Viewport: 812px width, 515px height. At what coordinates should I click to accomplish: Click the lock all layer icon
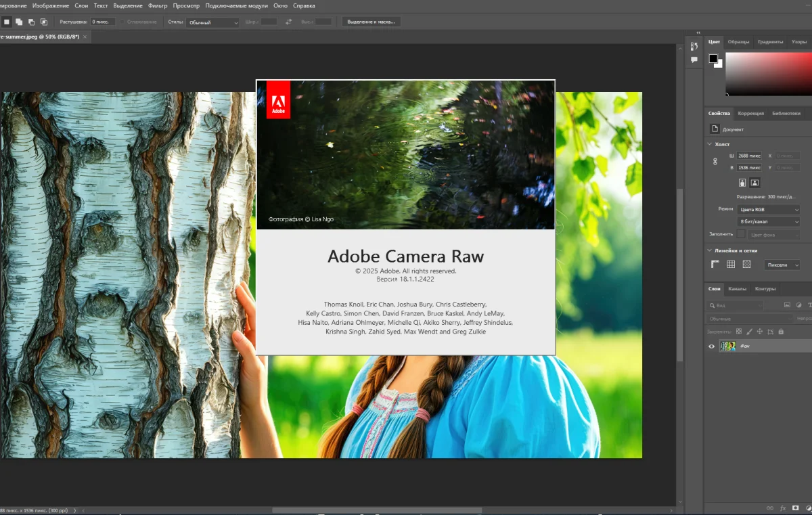[781, 332]
